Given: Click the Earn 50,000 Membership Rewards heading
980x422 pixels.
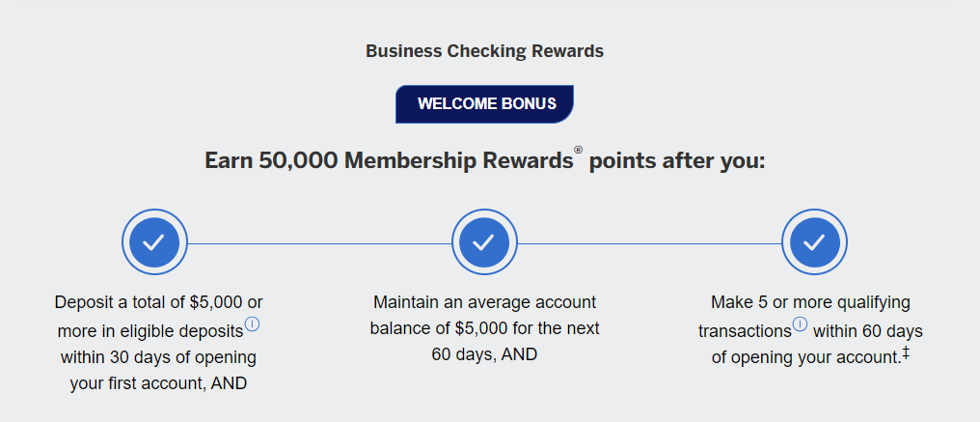Looking at the screenshot, I should tap(484, 161).
